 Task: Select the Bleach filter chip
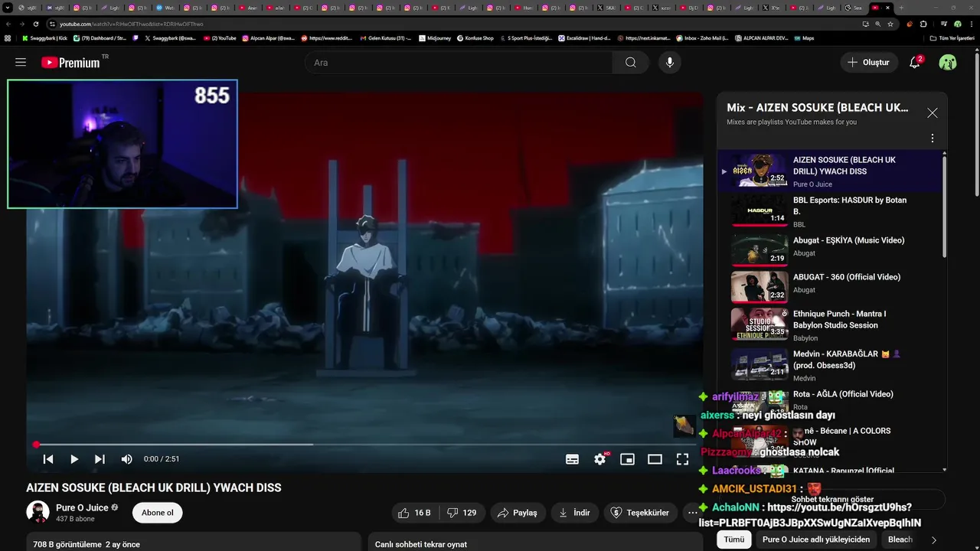tap(900, 540)
